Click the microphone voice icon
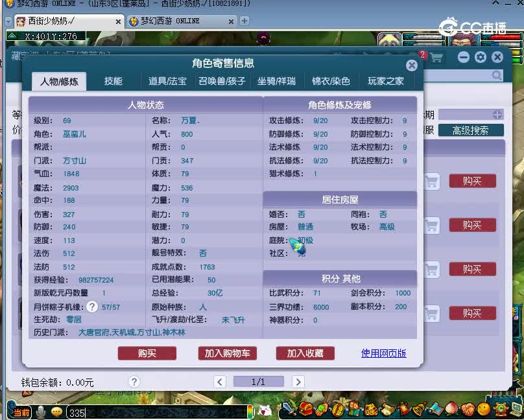This screenshot has width=524, height=420. [x=40, y=413]
